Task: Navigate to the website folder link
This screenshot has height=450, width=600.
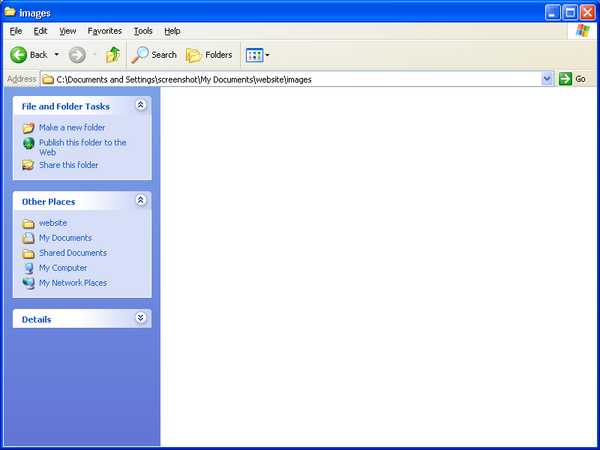Action: tap(53, 223)
